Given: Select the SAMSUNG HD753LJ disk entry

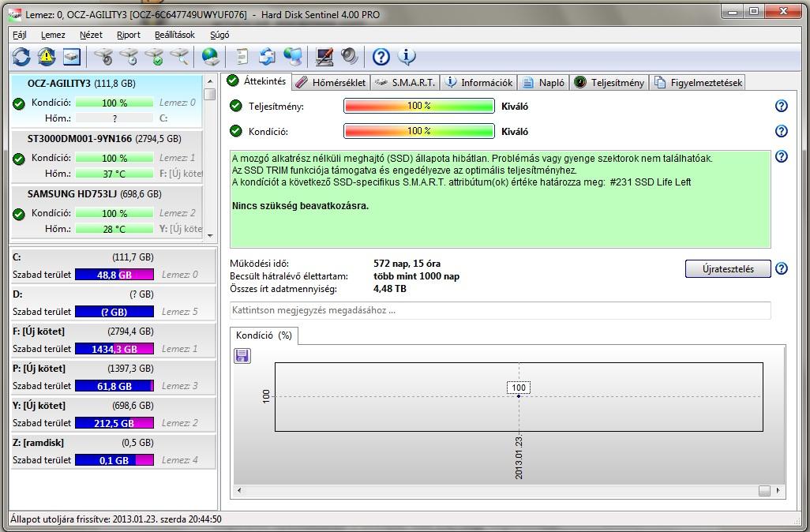Looking at the screenshot, I should (x=107, y=212).
